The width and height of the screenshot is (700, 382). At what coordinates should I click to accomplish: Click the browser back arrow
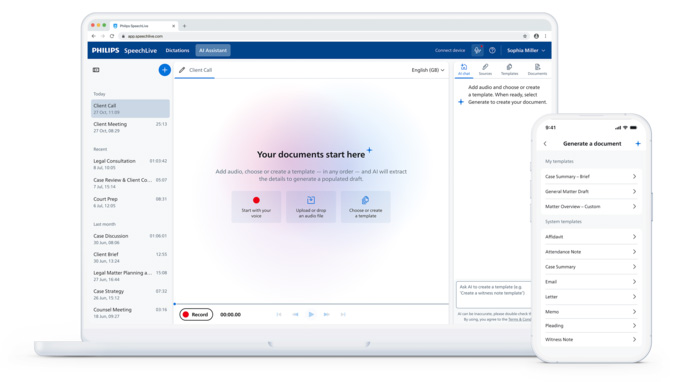click(93, 36)
